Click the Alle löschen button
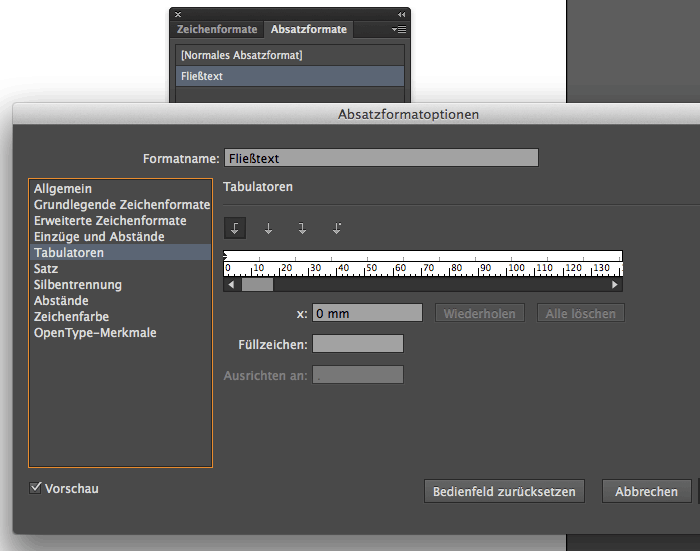Viewport: 700px width, 551px height. pos(580,313)
